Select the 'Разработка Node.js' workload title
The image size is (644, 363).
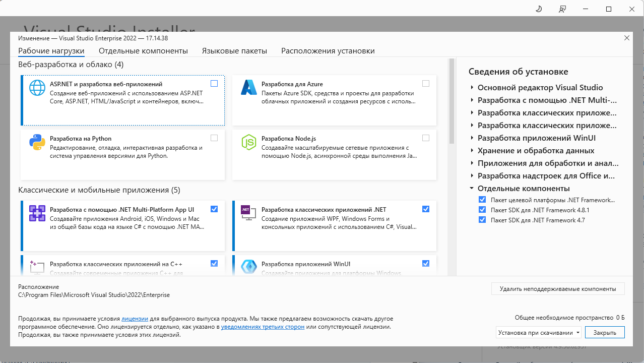(289, 139)
